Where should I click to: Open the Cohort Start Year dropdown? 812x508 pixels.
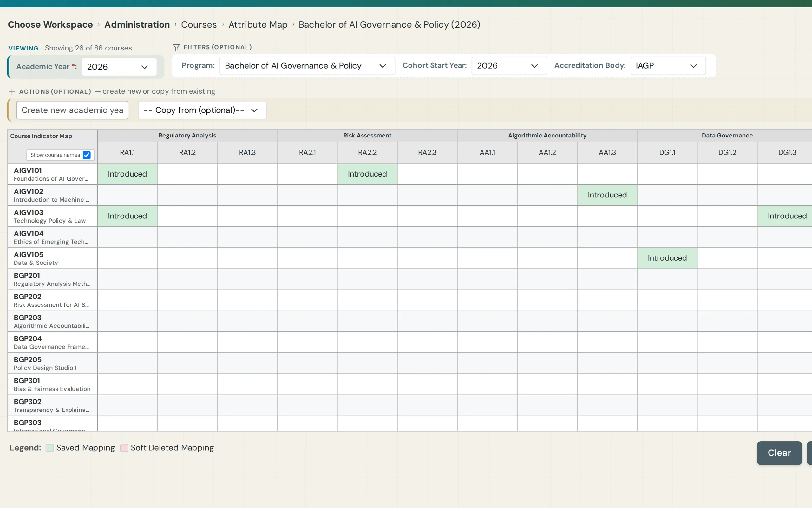click(x=509, y=66)
